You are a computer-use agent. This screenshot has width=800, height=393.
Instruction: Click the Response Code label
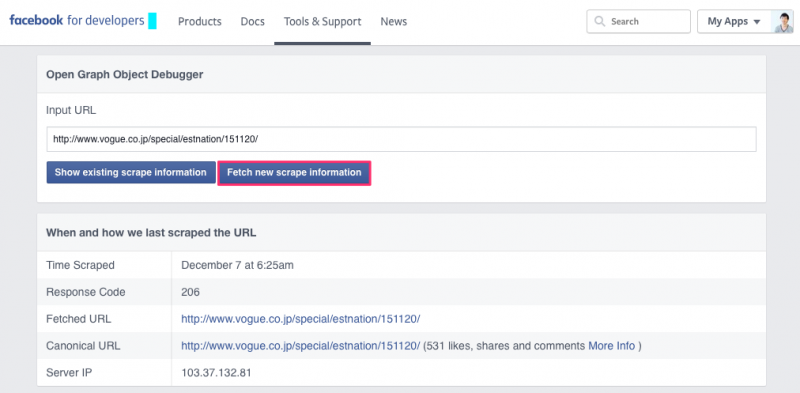coord(86,292)
